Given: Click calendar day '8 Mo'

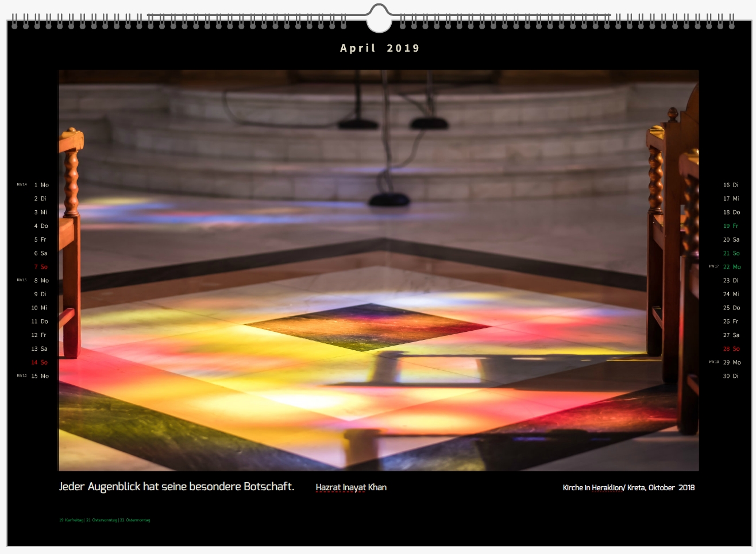Looking at the screenshot, I should pyautogui.click(x=41, y=281).
